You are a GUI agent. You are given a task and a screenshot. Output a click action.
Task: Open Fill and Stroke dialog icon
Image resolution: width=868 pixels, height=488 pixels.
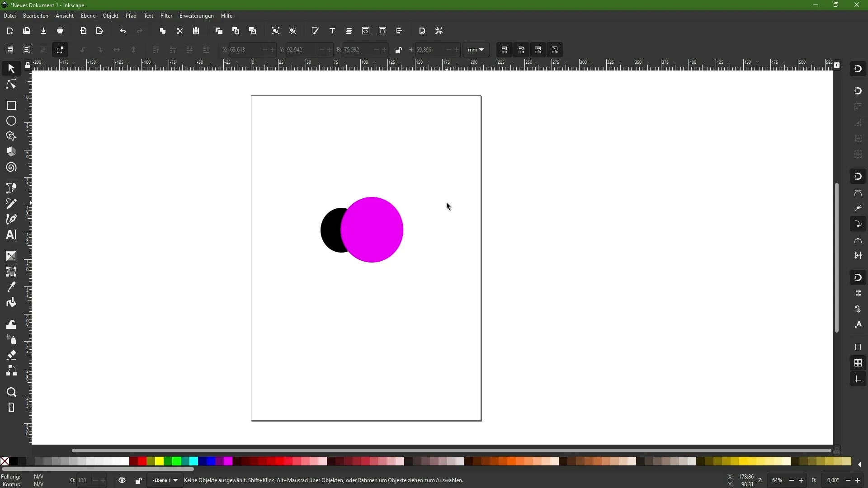315,31
